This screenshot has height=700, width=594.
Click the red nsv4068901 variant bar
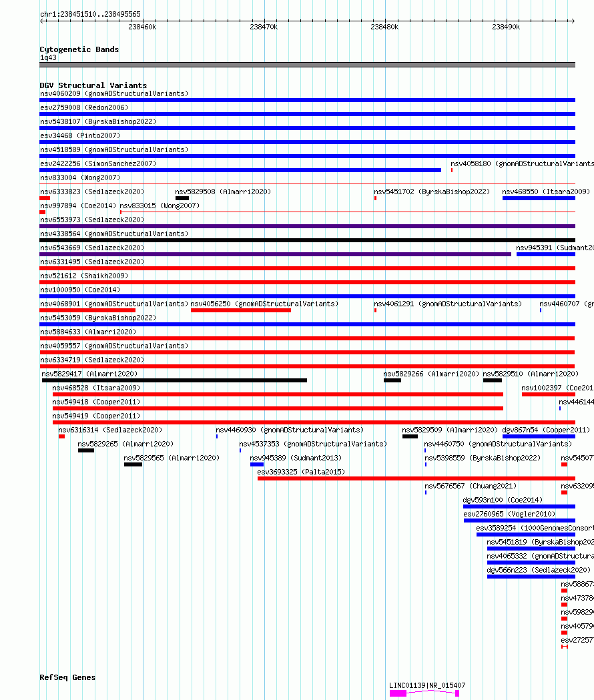(x=87, y=310)
